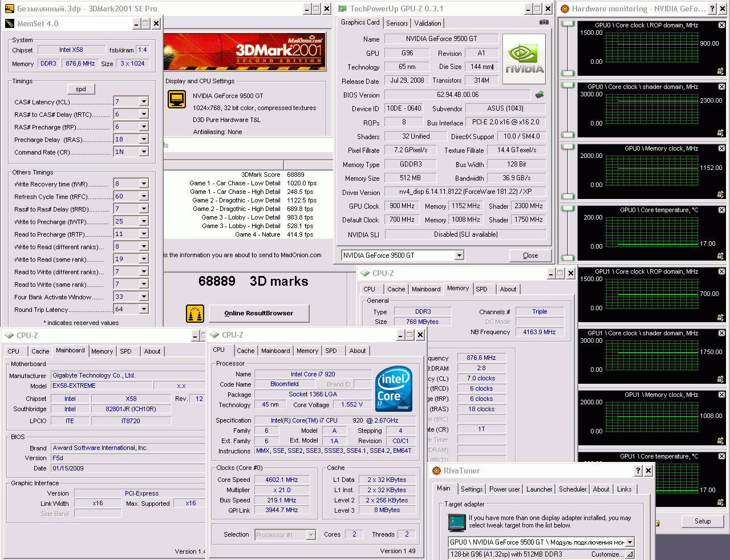Viewport: 730px width, 560px height.
Task: Close the GPU1 ROP domain graph
Action: click(x=721, y=271)
